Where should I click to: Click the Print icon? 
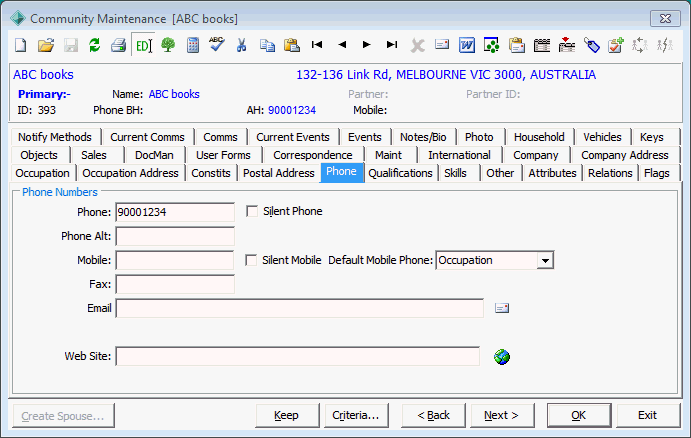click(119, 45)
